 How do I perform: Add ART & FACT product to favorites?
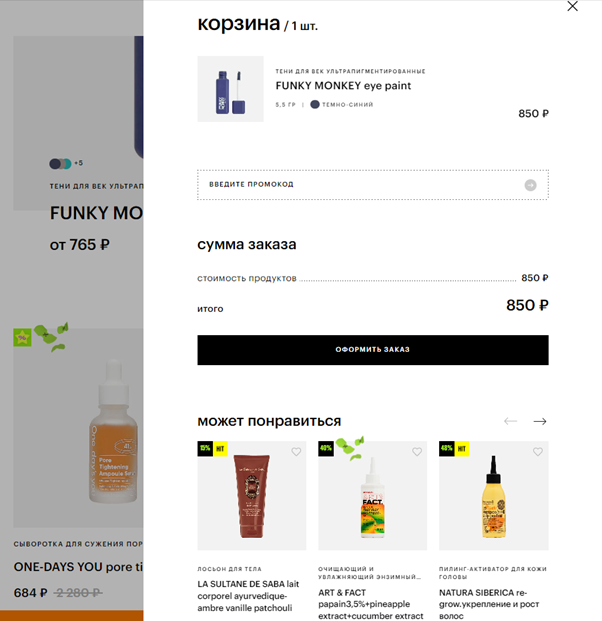[417, 451]
